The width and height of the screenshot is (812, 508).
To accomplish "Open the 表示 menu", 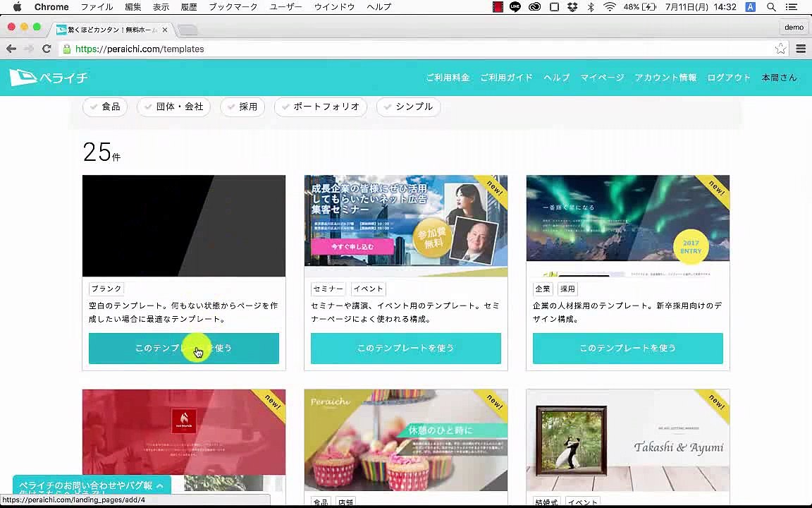I will pyautogui.click(x=161, y=7).
